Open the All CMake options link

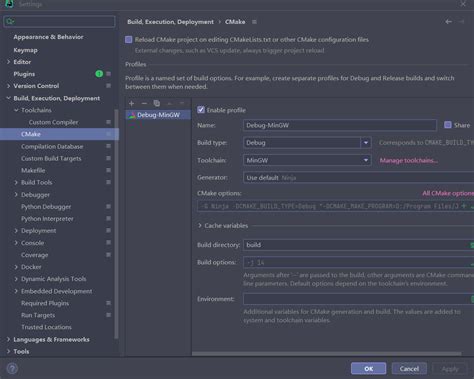[448, 193]
